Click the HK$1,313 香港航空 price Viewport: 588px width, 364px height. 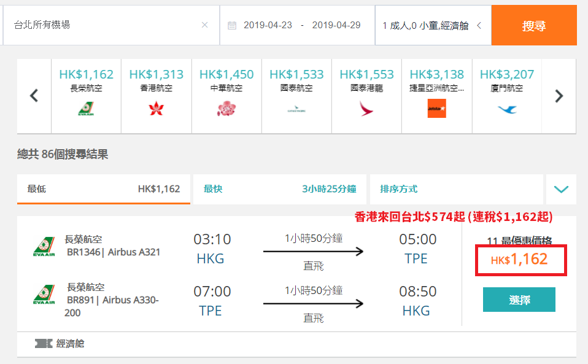point(157,74)
